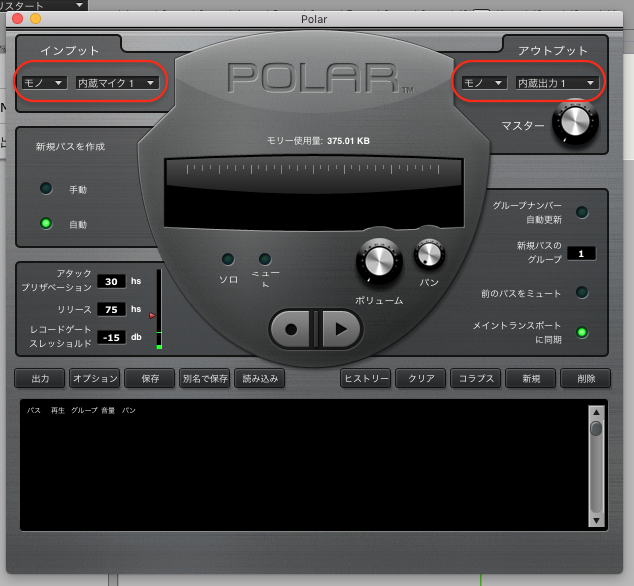The image size is (634, 586).
Task: Click the 再生 column header in list
Action: coord(57,410)
